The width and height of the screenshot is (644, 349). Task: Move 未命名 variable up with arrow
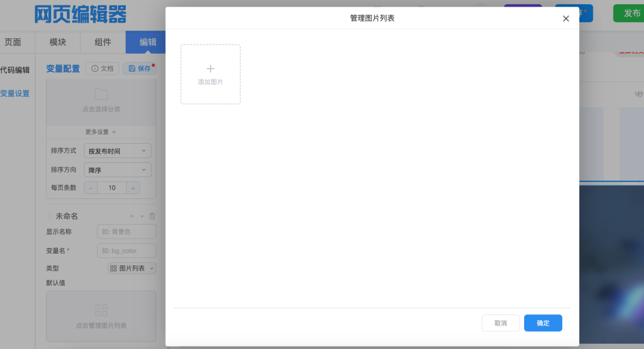pyautogui.click(x=131, y=216)
